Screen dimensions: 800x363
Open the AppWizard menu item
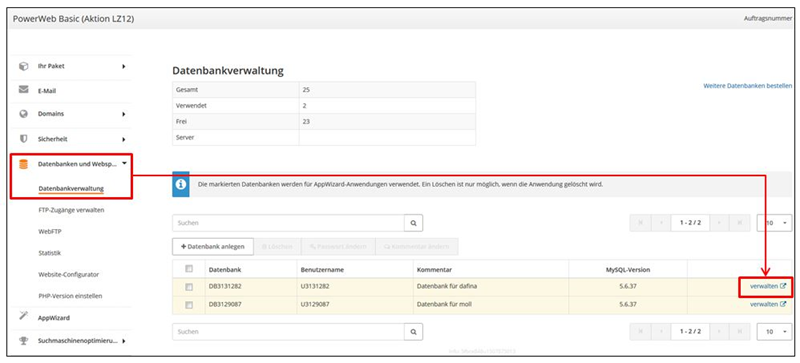54,318
